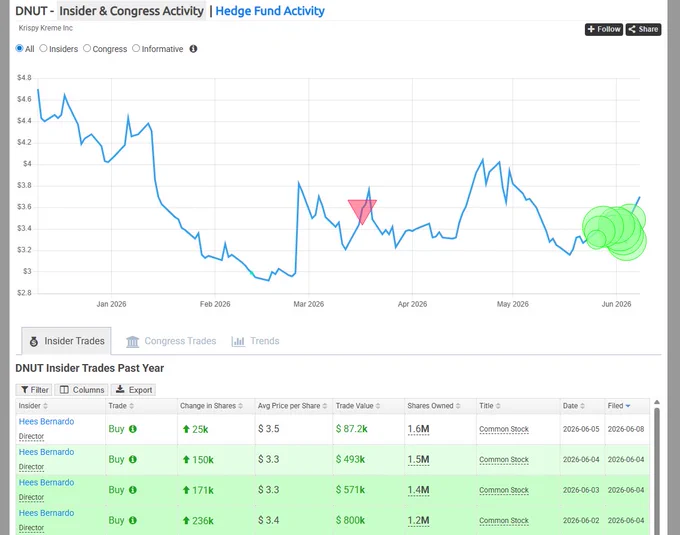Click the green up arrow beside 171k
680x535 pixels.
pyautogui.click(x=186, y=490)
